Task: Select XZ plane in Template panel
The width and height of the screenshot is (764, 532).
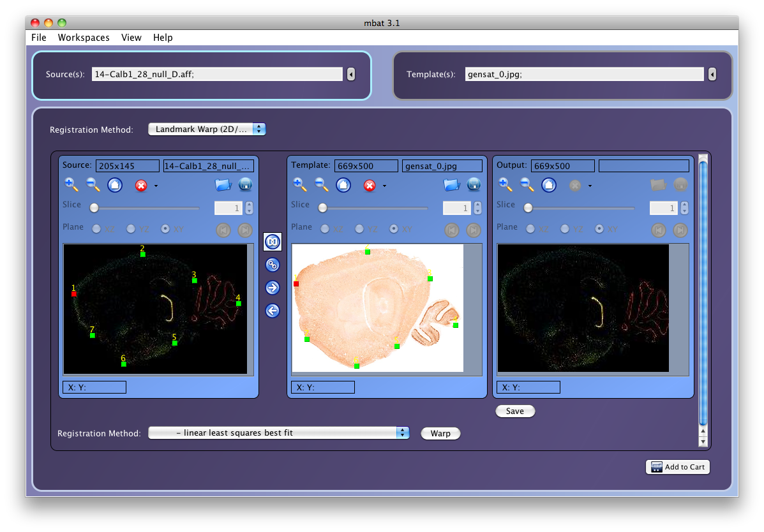Action: [325, 228]
